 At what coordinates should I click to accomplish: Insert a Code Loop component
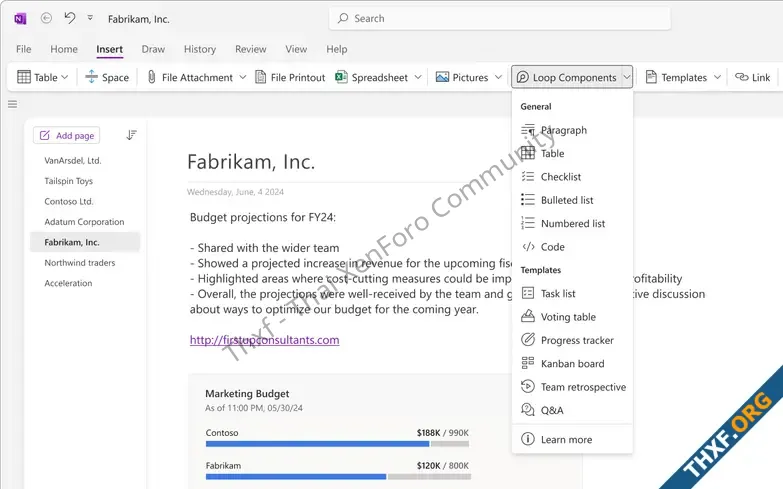click(x=572, y=247)
